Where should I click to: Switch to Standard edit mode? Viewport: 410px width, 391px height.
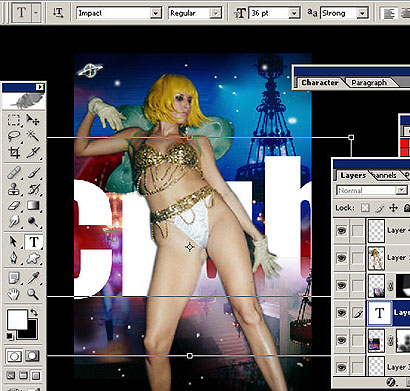tap(14, 356)
